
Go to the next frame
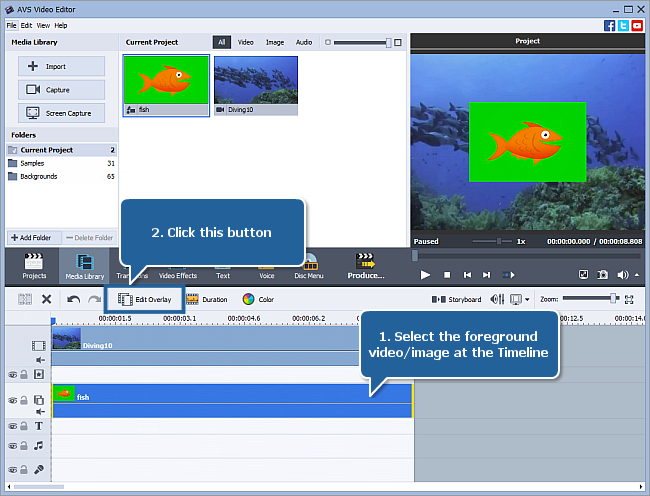click(x=487, y=275)
